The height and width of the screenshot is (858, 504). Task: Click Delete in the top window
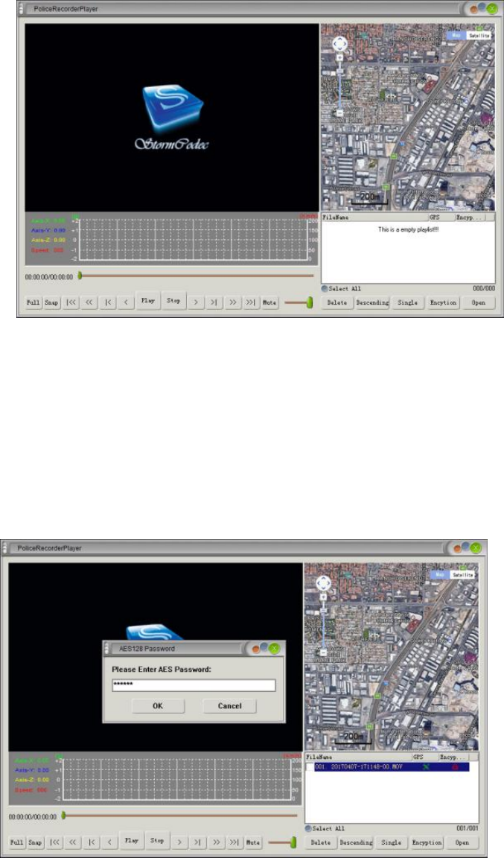coord(337,302)
